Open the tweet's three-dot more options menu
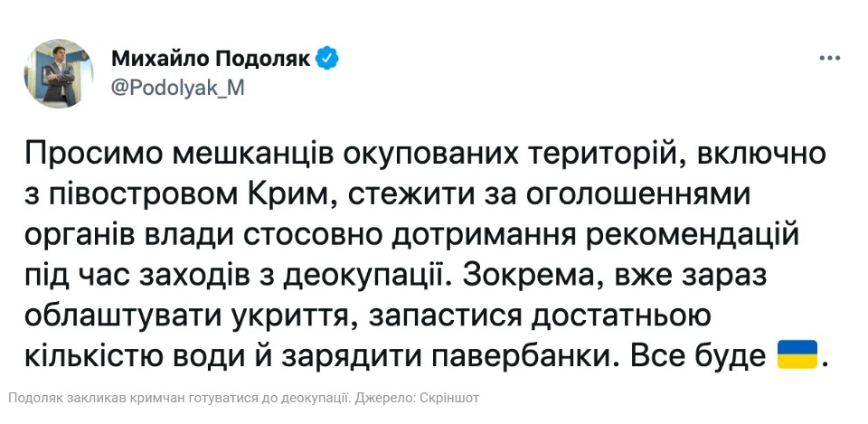The height and width of the screenshot is (424, 868). pyautogui.click(x=829, y=59)
